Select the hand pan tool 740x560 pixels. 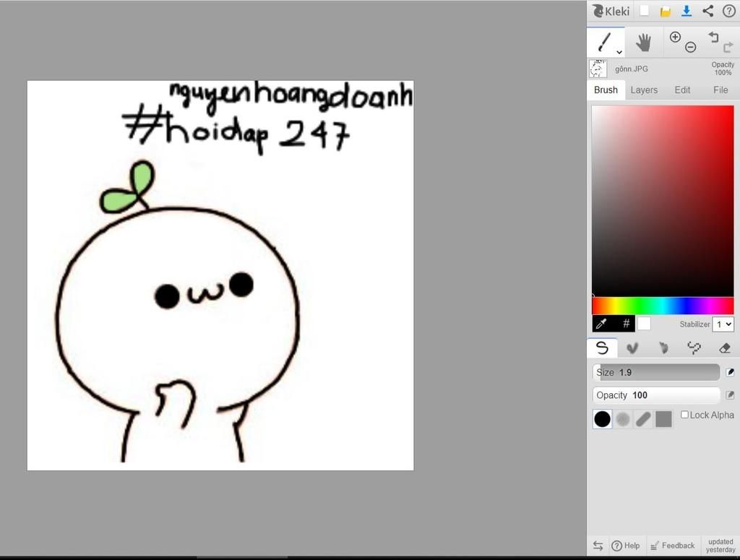pos(643,43)
